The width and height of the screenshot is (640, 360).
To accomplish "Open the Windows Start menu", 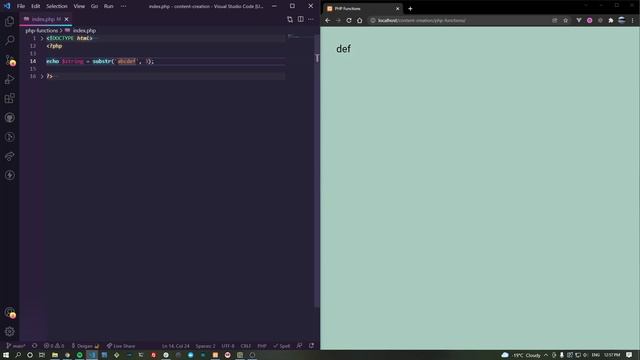I will 6,355.
